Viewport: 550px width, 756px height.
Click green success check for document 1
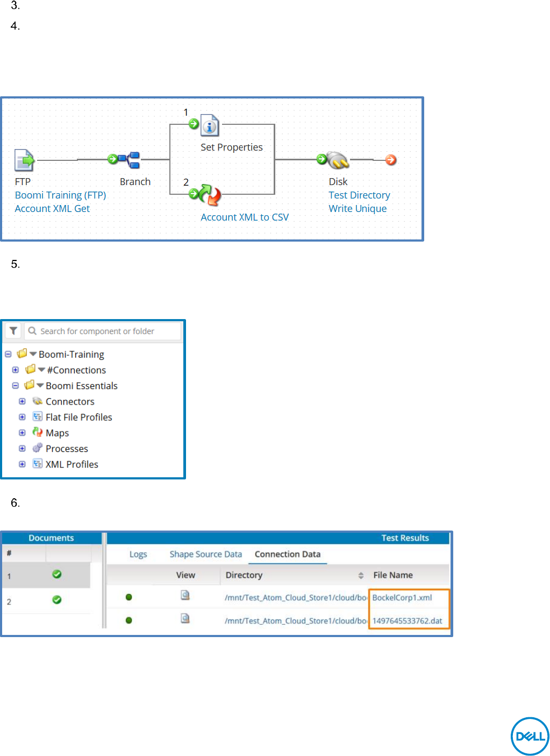pos(56,574)
